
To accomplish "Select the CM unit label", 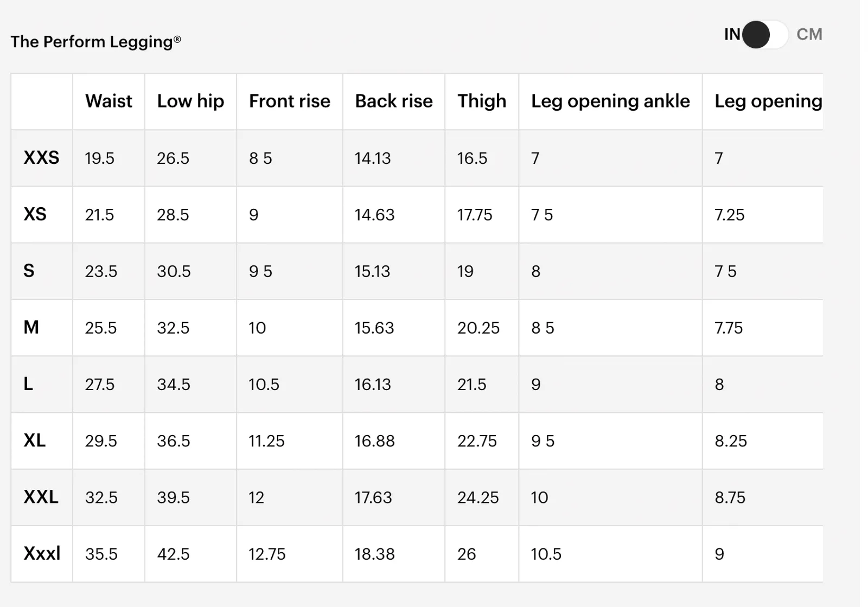I will tap(809, 34).
